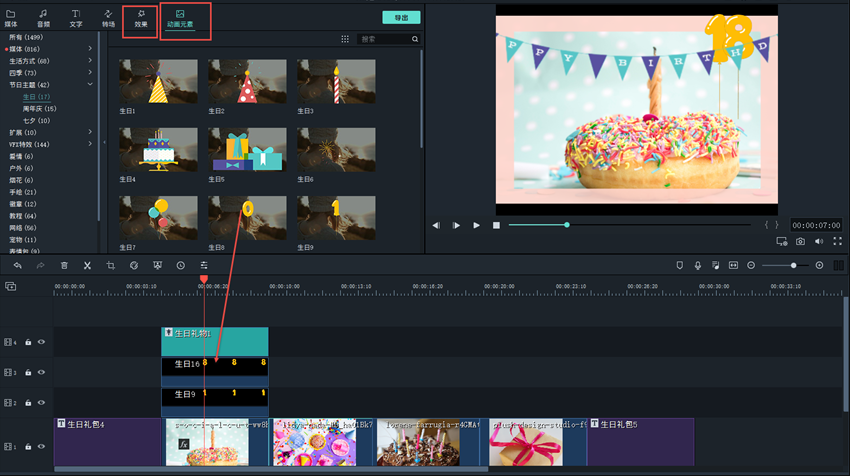This screenshot has height=476, width=850.
Task: Collapse the 节日主题 (42) category
Action: click(90, 85)
